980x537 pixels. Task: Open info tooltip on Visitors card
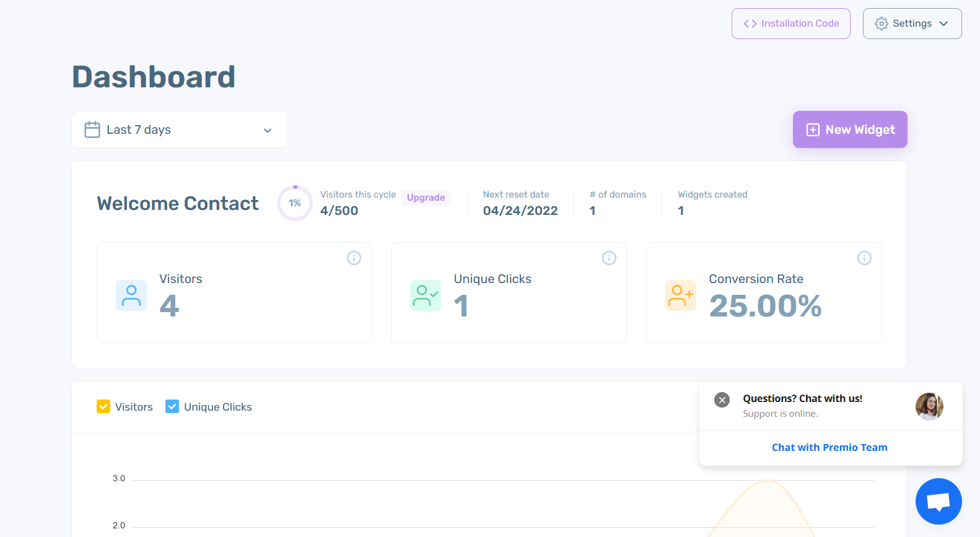tap(354, 258)
